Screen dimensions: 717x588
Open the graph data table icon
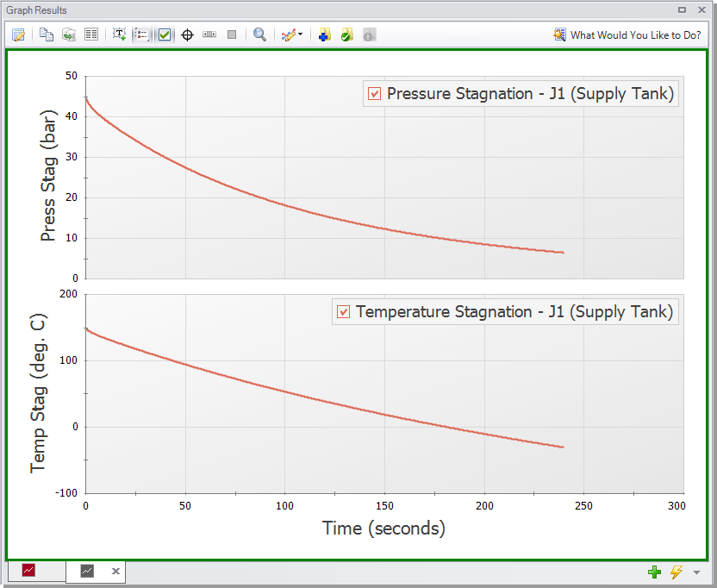tap(90, 35)
